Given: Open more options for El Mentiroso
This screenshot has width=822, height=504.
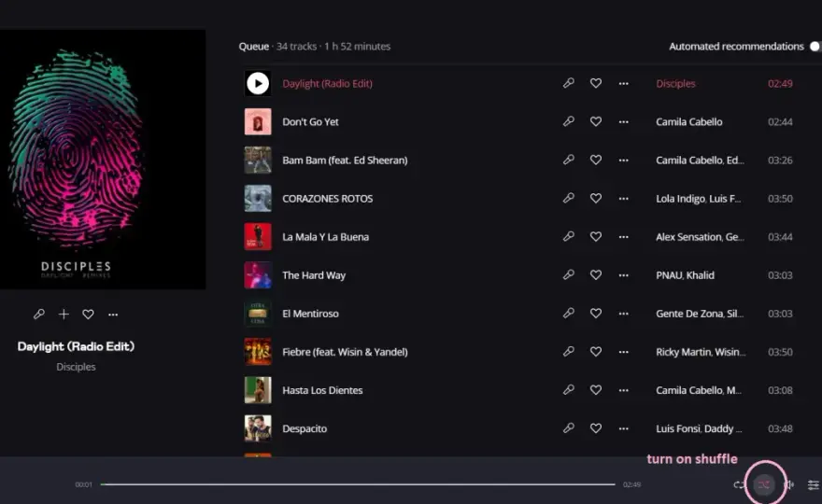Looking at the screenshot, I should 623,314.
